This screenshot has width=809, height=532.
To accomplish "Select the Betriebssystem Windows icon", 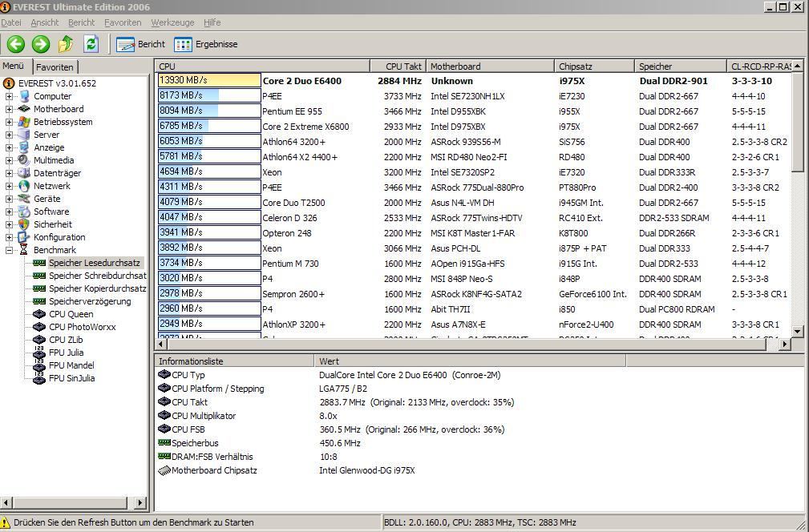I will [24, 122].
